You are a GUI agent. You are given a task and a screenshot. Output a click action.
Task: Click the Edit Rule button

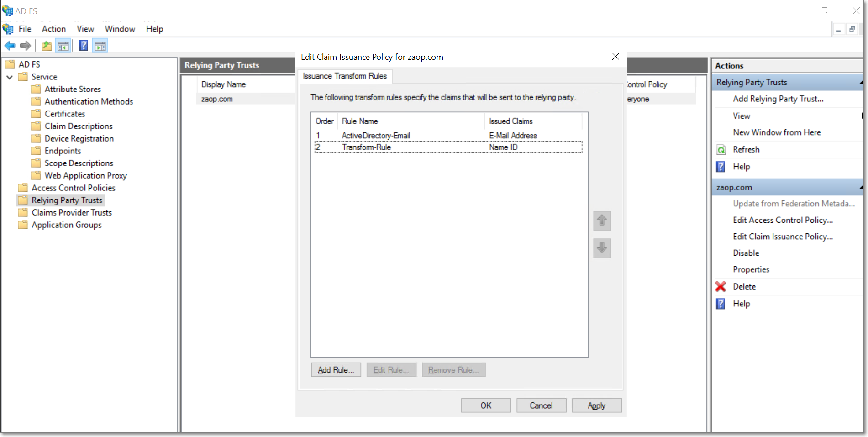(391, 370)
